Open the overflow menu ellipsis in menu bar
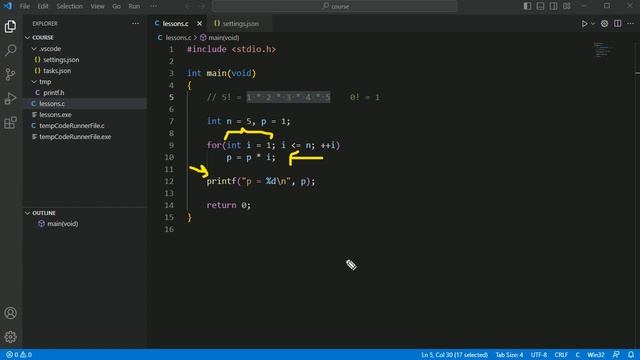The image size is (640, 360). click(153, 6)
